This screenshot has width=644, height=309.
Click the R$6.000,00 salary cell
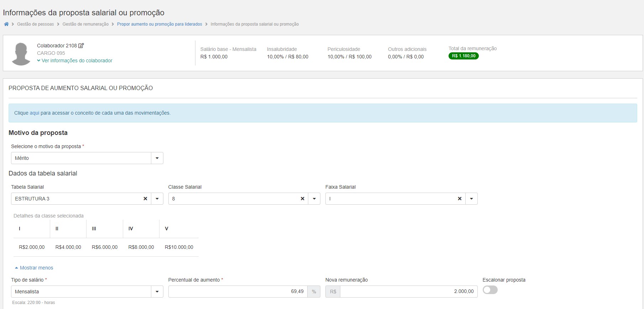coord(105,247)
